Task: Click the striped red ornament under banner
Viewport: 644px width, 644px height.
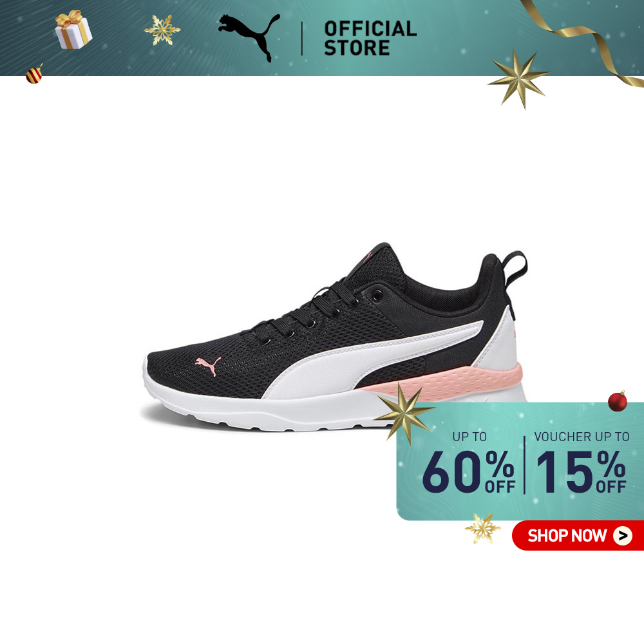Action: pyautogui.click(x=35, y=74)
